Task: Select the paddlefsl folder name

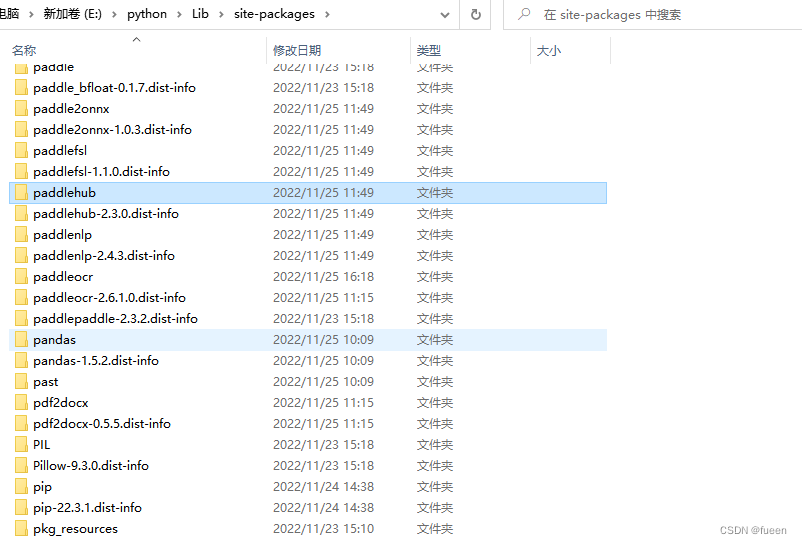Action: click(60, 151)
